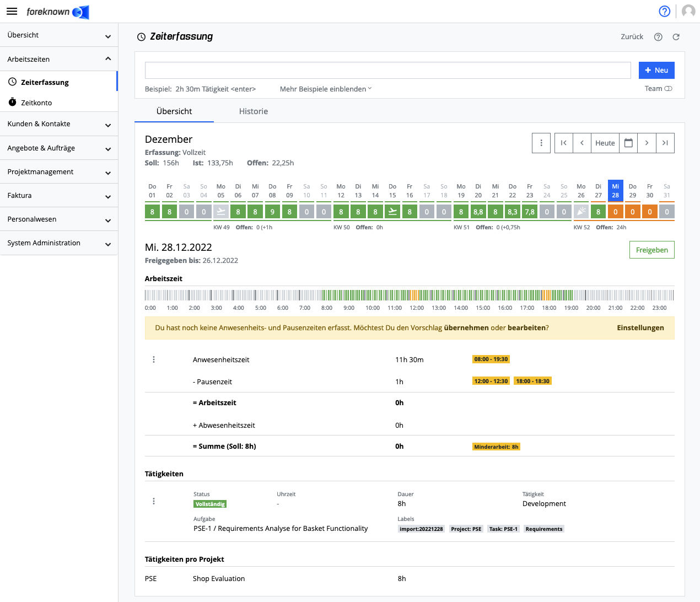This screenshot has width=700, height=602.
Task: Click the clock icon next to page title
Action: (x=141, y=37)
